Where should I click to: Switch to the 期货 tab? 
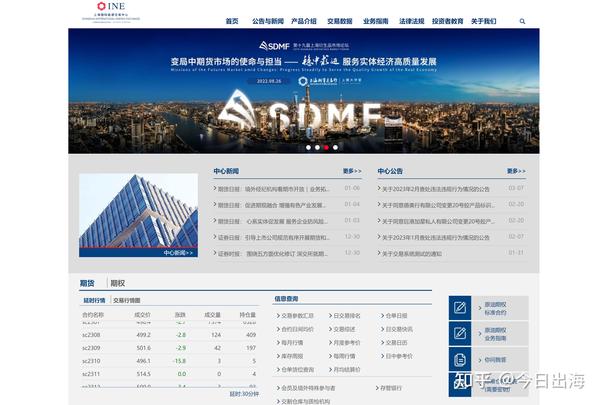pyautogui.click(x=87, y=283)
